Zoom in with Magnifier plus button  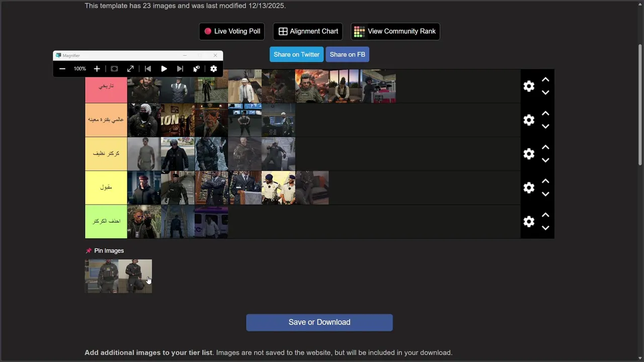97,69
